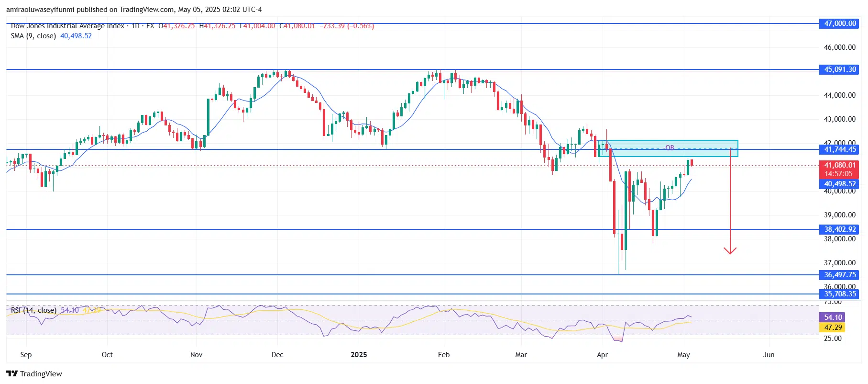
Task: Click the Mar label on the time axis
Action: coord(521,355)
